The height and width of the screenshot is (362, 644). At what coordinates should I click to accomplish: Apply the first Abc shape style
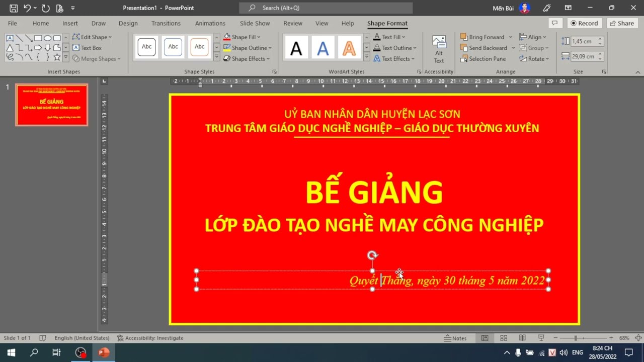tap(146, 47)
